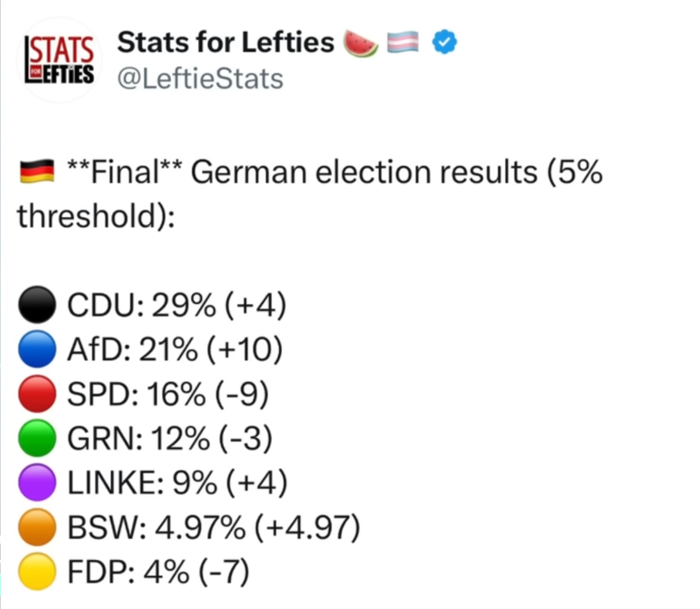Viewport: 700px width, 609px height.
Task: Click the CDU: 29% (+4) result line
Action: coord(176,305)
